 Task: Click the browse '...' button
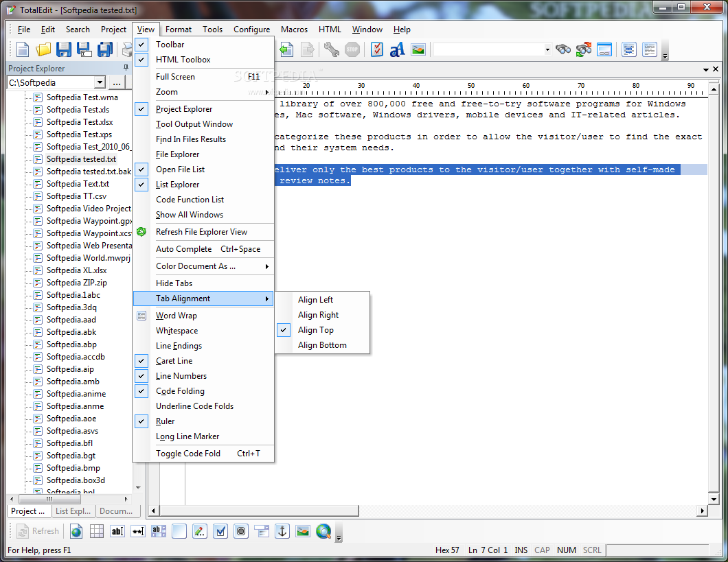pos(117,83)
